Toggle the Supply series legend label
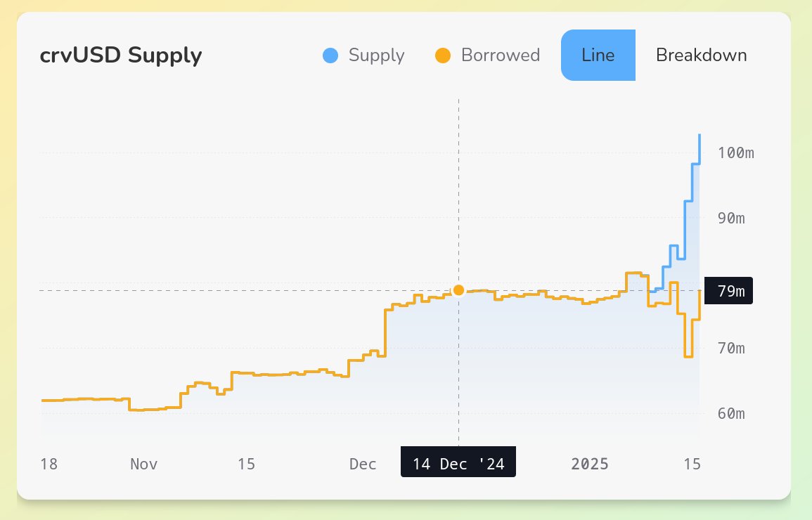This screenshot has height=520, width=812. [376, 56]
